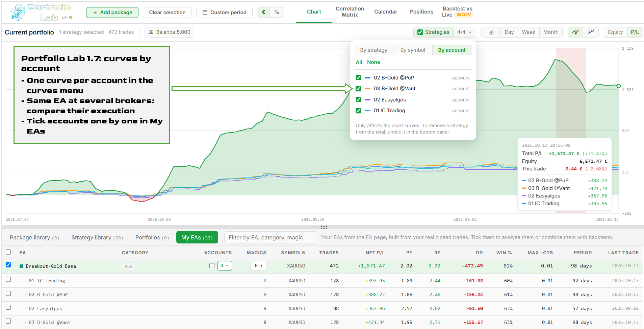Screen dimensions: 644x329
Task: Click the Add package button
Action: pos(112,13)
